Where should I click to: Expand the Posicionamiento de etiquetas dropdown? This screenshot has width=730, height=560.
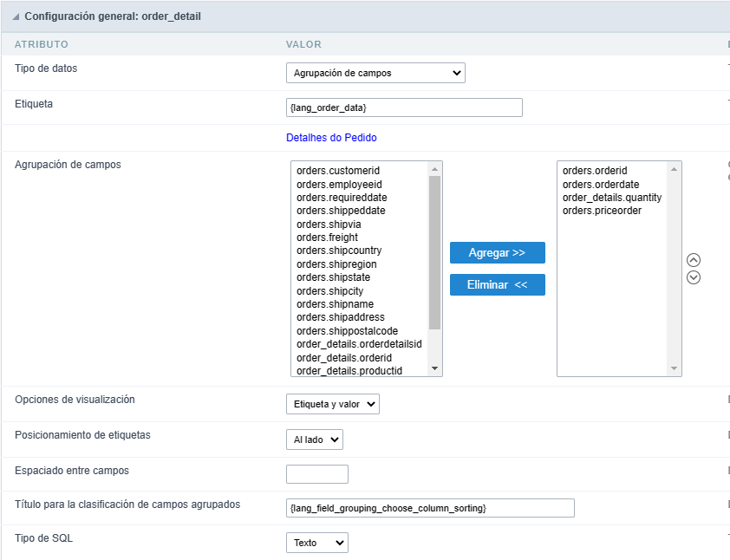[x=314, y=440]
